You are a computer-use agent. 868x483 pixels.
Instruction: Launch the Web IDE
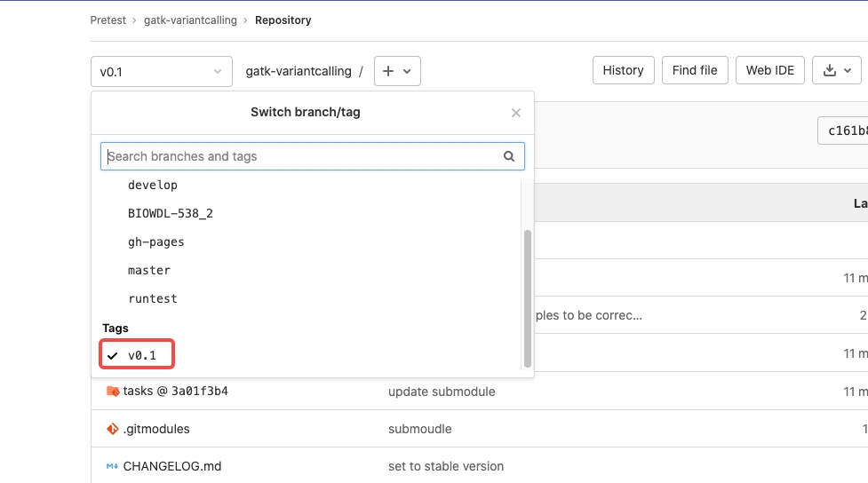769,71
